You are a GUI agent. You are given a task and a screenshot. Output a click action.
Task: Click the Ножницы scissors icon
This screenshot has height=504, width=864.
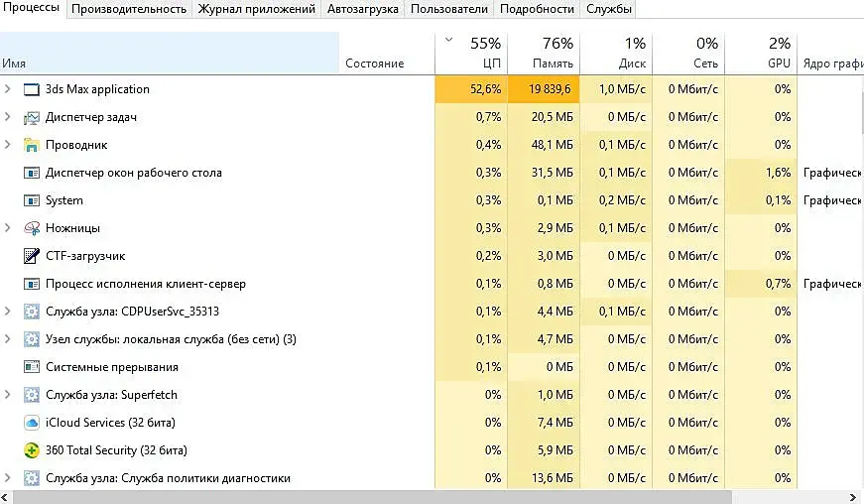click(32, 228)
